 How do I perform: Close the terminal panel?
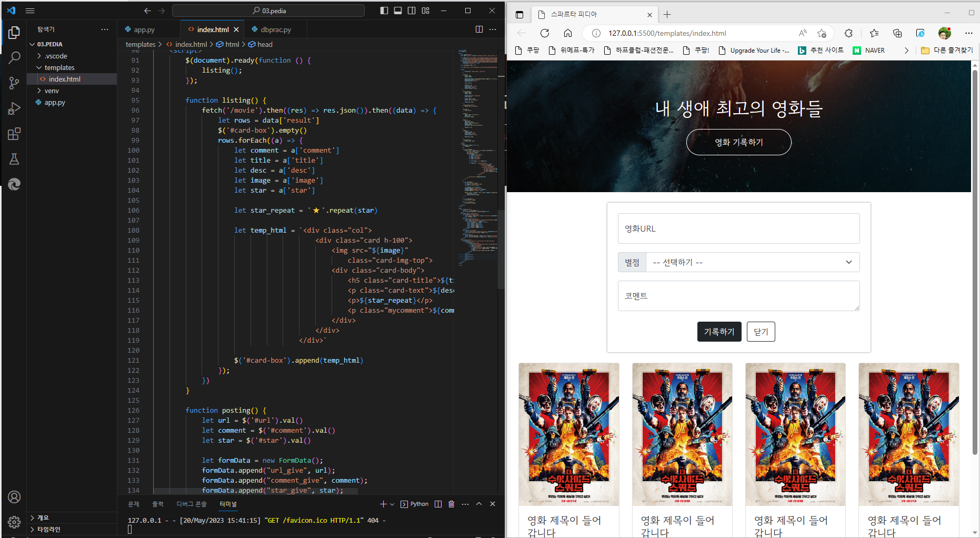pyautogui.click(x=493, y=504)
